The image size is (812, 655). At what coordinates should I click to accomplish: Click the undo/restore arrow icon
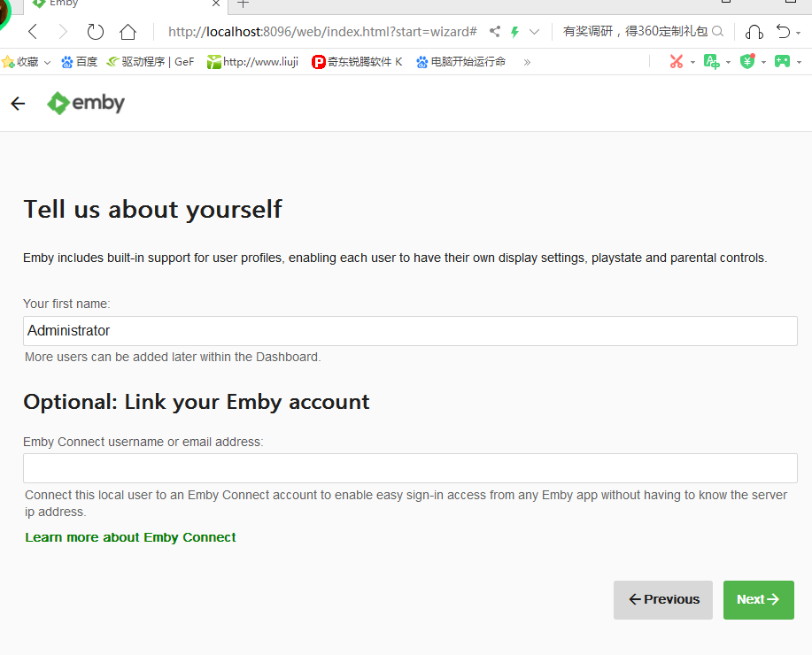[783, 32]
